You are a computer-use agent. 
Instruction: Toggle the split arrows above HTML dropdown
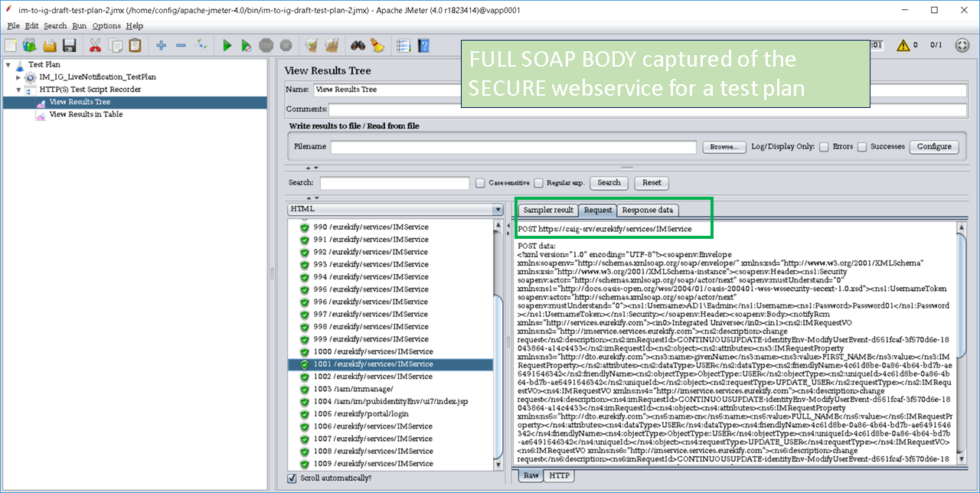click(312, 198)
